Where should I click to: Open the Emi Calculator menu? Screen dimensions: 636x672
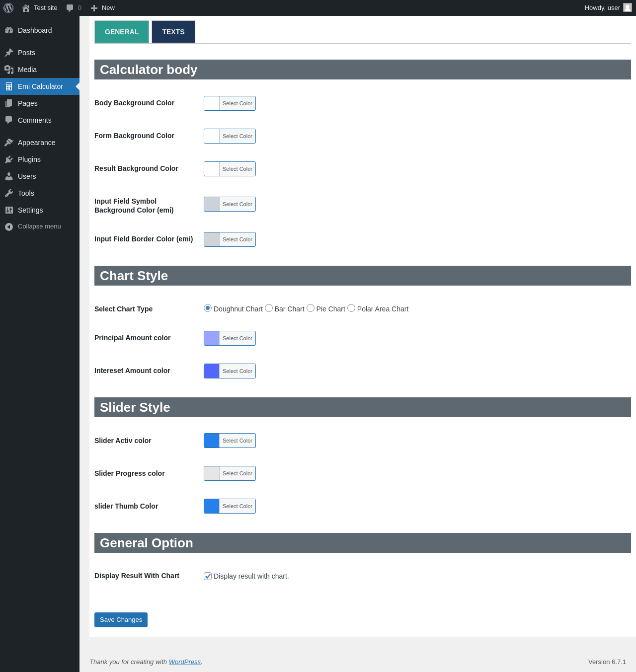(40, 86)
